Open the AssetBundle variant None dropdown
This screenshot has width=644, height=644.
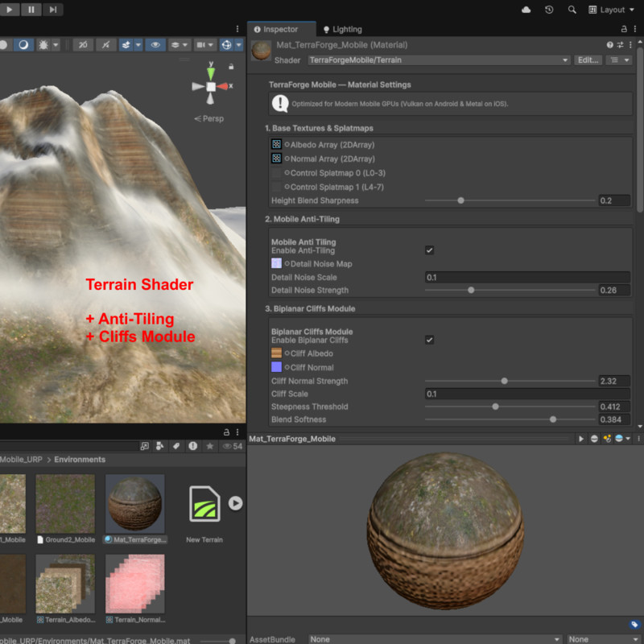(x=604, y=639)
